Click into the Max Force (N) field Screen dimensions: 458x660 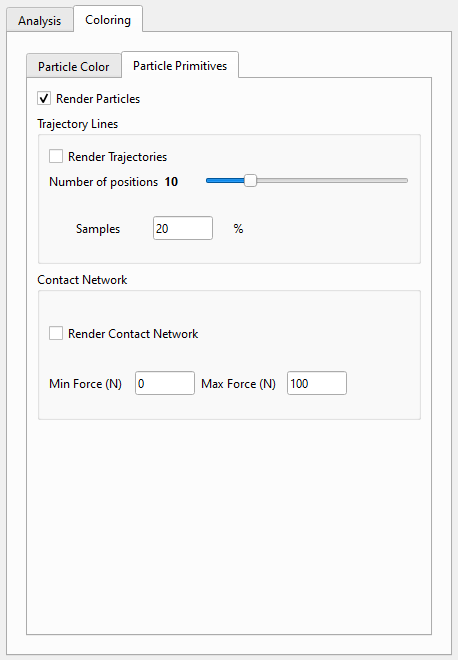point(317,383)
